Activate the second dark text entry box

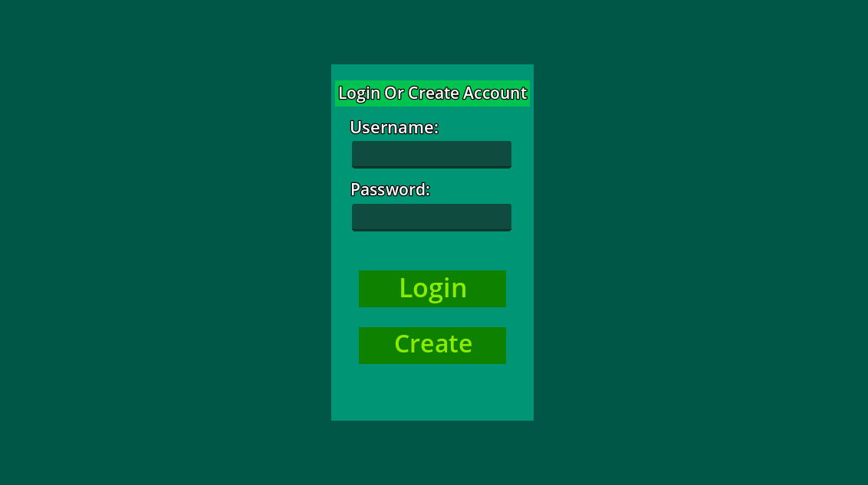click(431, 218)
